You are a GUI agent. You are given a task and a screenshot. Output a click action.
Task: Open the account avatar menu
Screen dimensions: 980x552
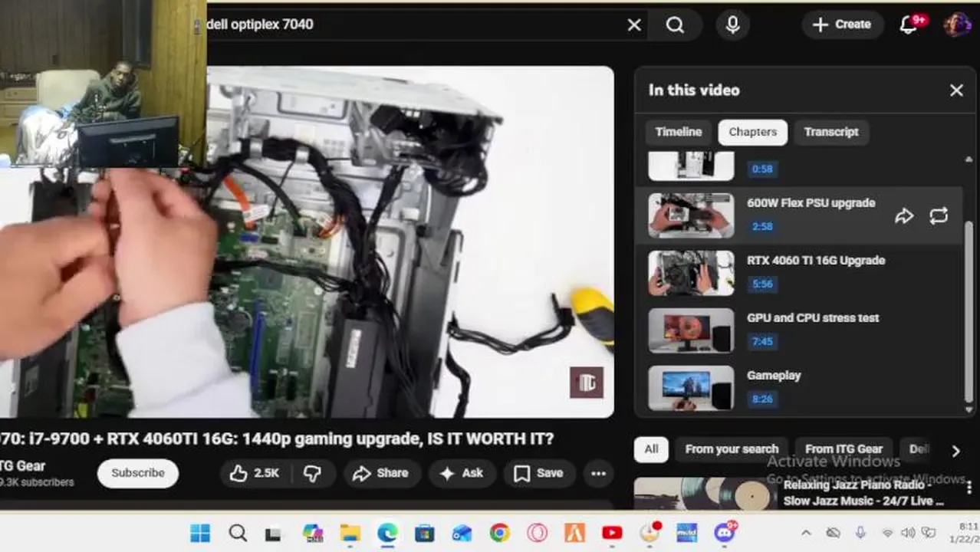point(957,25)
